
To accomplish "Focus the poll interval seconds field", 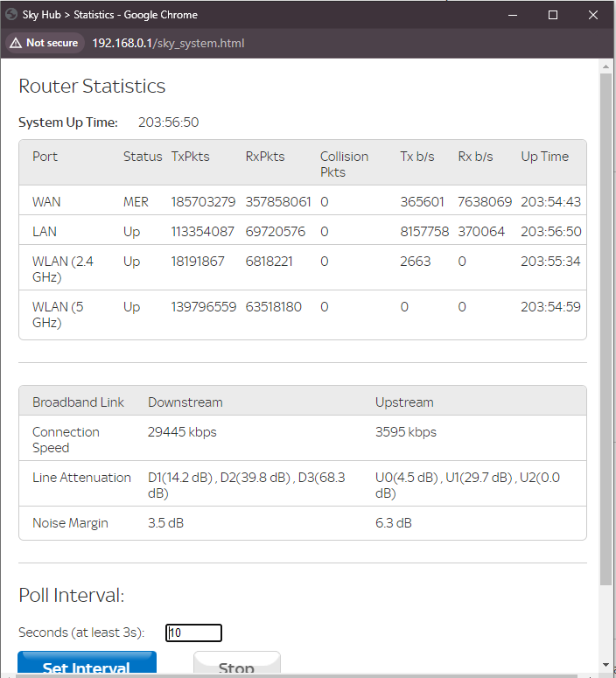I will 193,633.
